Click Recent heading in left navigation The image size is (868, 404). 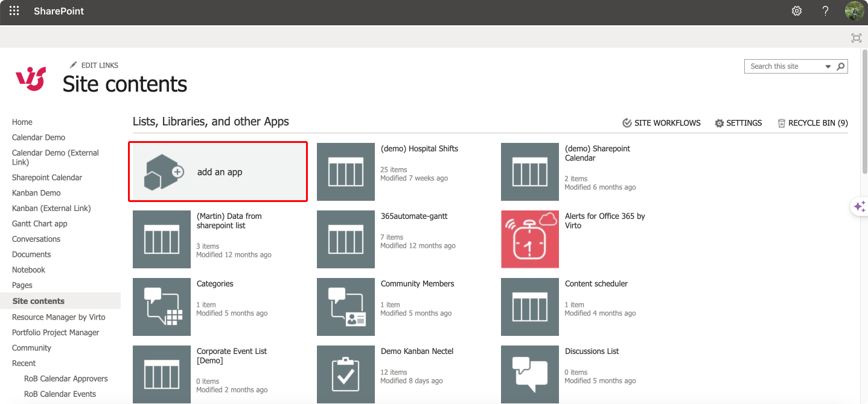click(x=24, y=363)
